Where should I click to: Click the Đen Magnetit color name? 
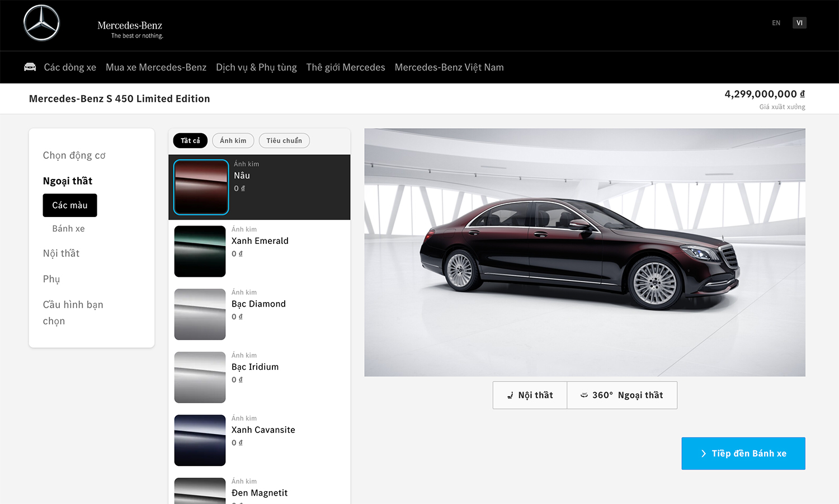point(260,493)
